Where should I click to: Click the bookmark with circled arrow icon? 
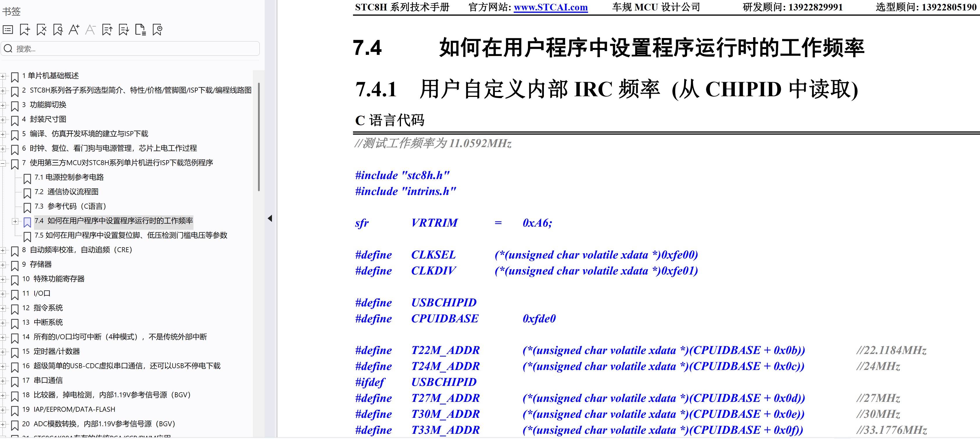point(157,30)
